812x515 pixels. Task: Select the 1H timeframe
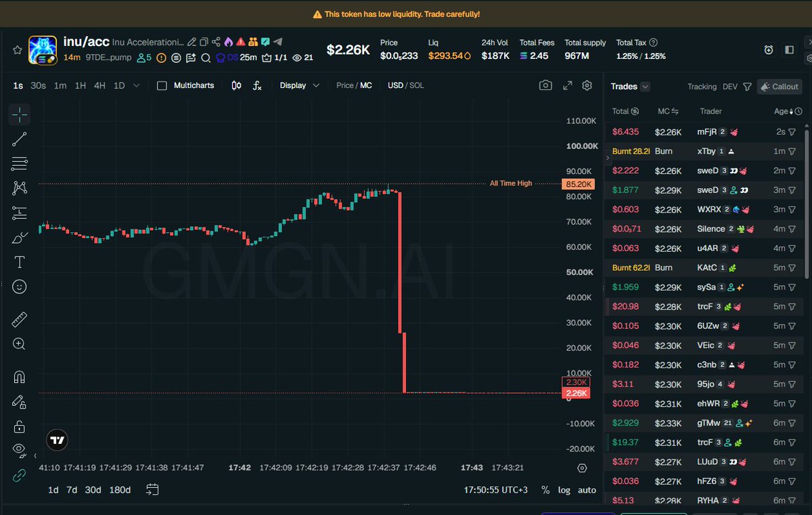click(81, 85)
